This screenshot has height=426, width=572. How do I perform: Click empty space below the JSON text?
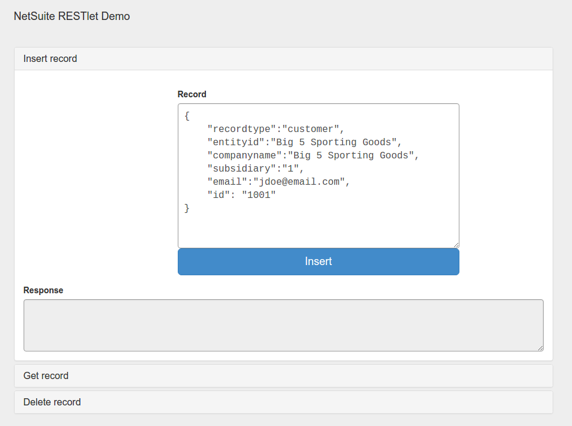pos(318,230)
